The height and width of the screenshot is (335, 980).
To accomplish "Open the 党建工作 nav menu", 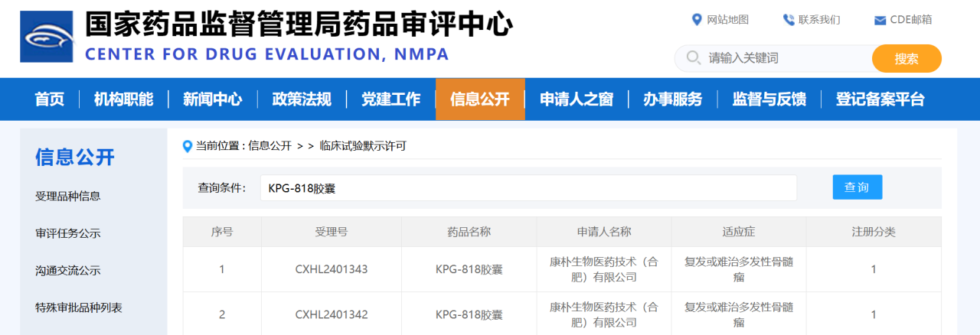I will 391,99.
